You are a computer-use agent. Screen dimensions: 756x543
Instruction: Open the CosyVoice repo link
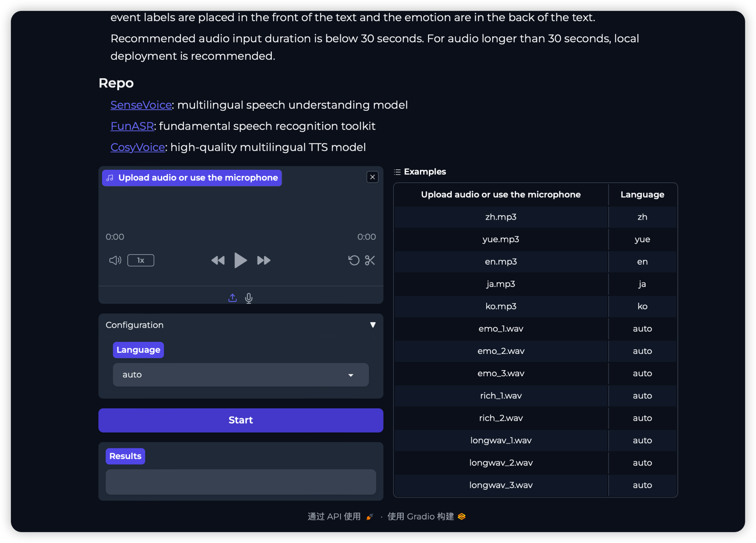pyautogui.click(x=138, y=147)
